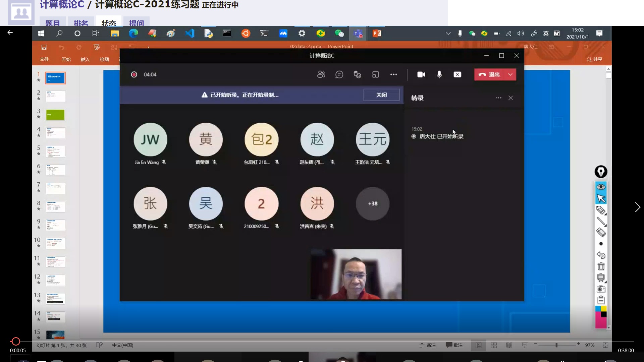The image size is (644, 362).
Task: Stop screen sharing icon in Teams
Action: click(x=458, y=74)
